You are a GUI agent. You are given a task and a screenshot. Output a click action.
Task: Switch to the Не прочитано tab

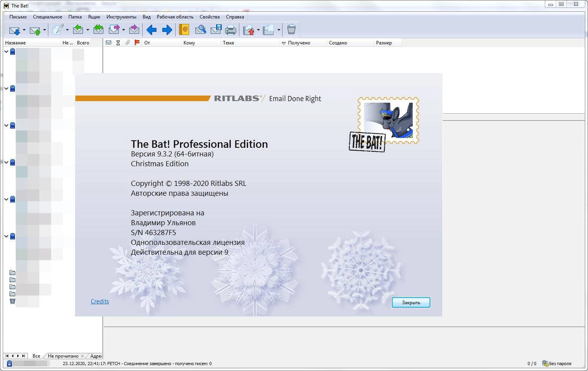point(63,356)
